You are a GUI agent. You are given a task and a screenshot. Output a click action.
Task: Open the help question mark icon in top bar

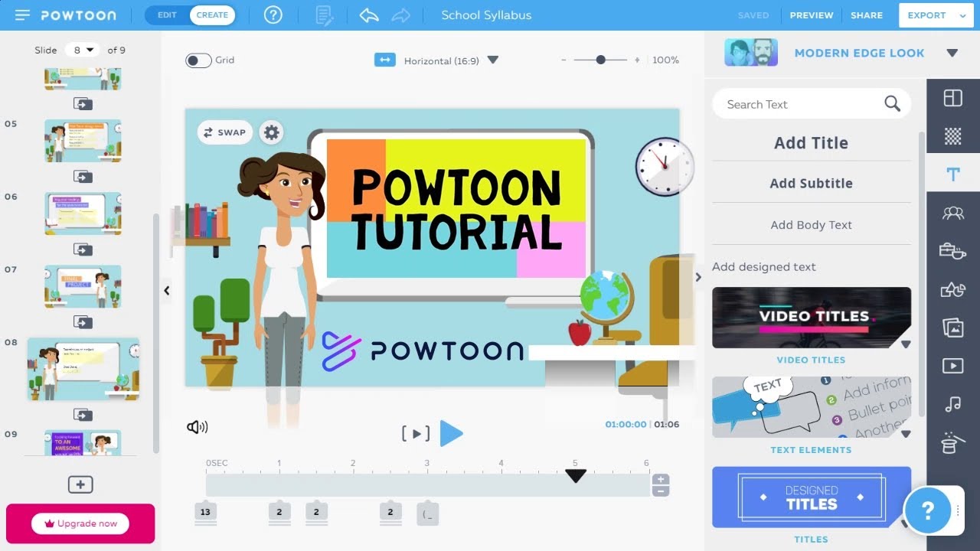pos(273,15)
